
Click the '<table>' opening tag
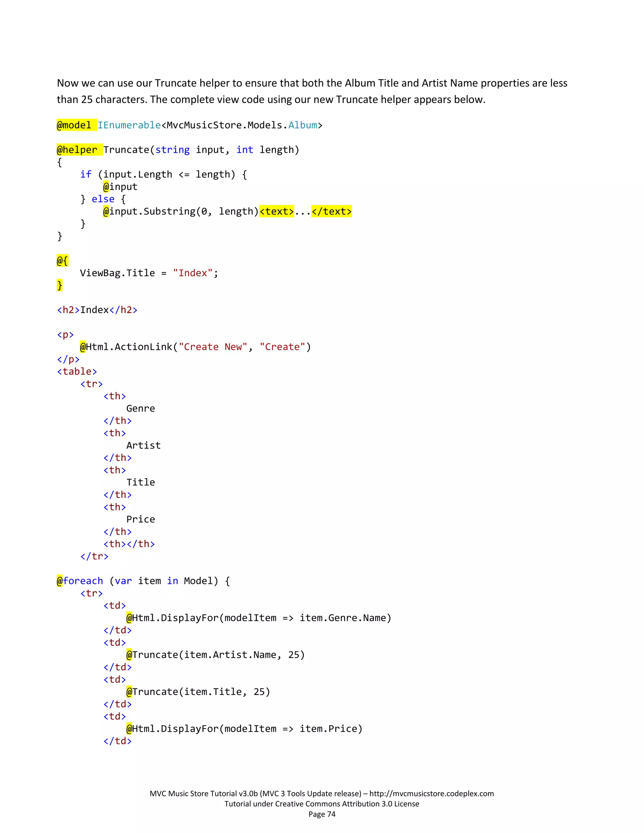(77, 372)
